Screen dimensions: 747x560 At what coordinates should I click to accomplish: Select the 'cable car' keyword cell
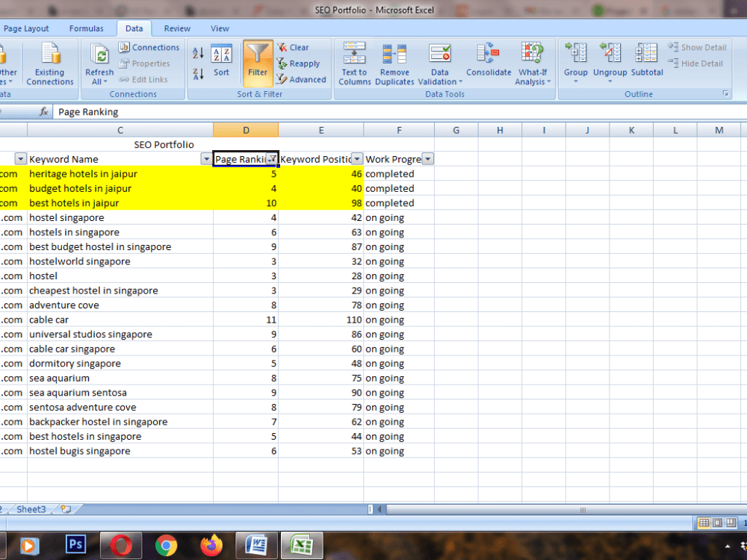tap(120, 320)
